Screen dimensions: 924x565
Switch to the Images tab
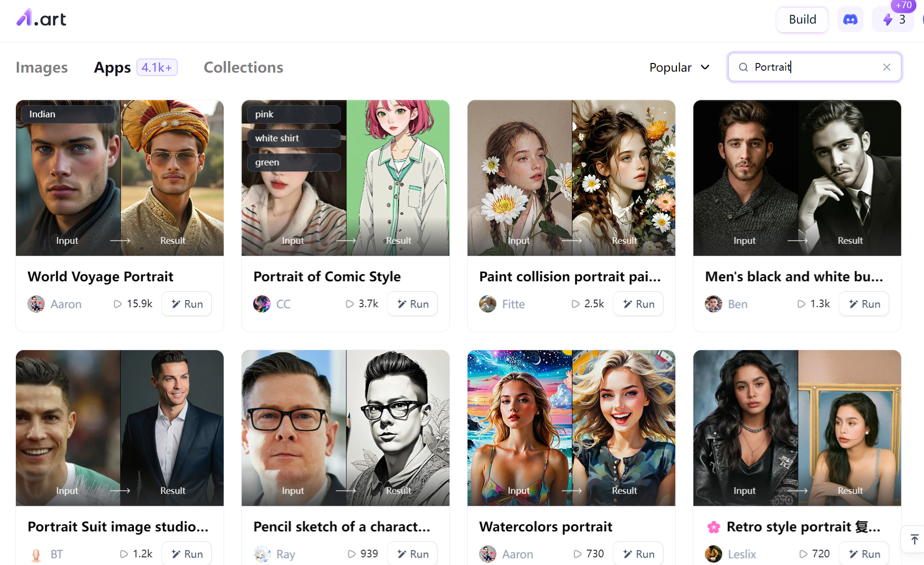(42, 67)
